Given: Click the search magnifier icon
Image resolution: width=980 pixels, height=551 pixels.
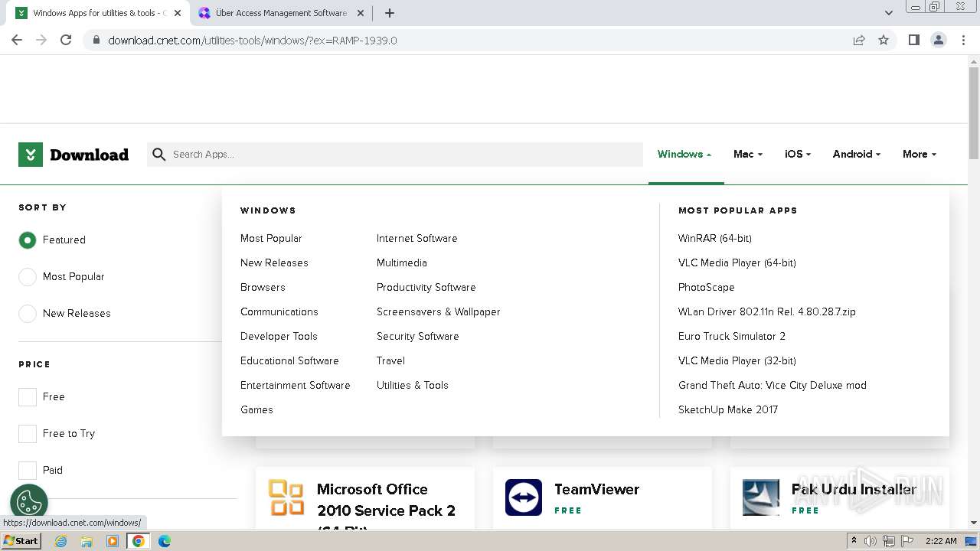Looking at the screenshot, I should pos(159,155).
